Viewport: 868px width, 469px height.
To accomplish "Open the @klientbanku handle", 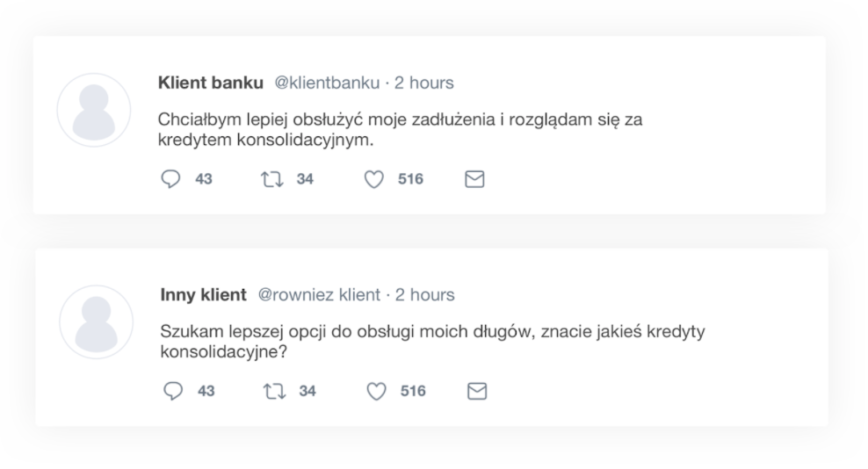I will (x=328, y=83).
